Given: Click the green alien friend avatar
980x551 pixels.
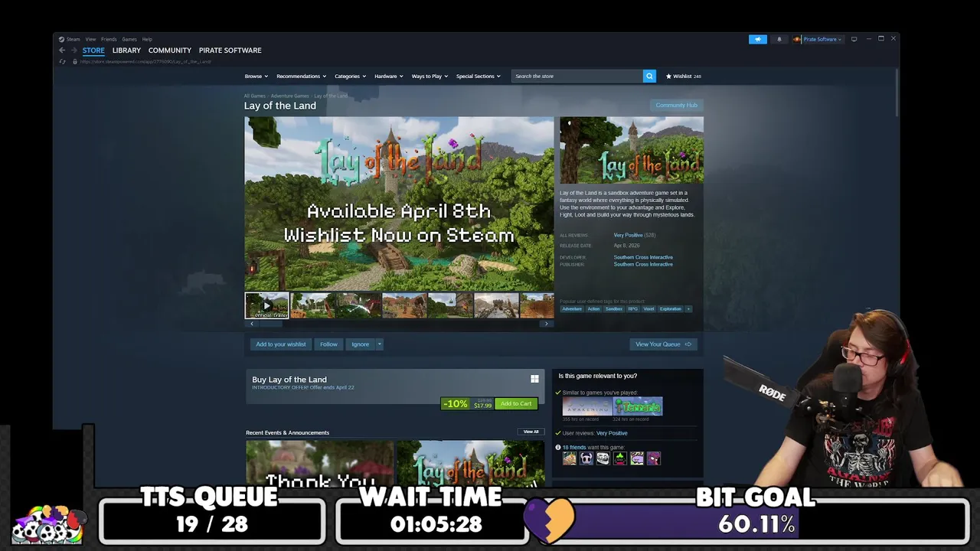Looking at the screenshot, I should coord(619,458).
